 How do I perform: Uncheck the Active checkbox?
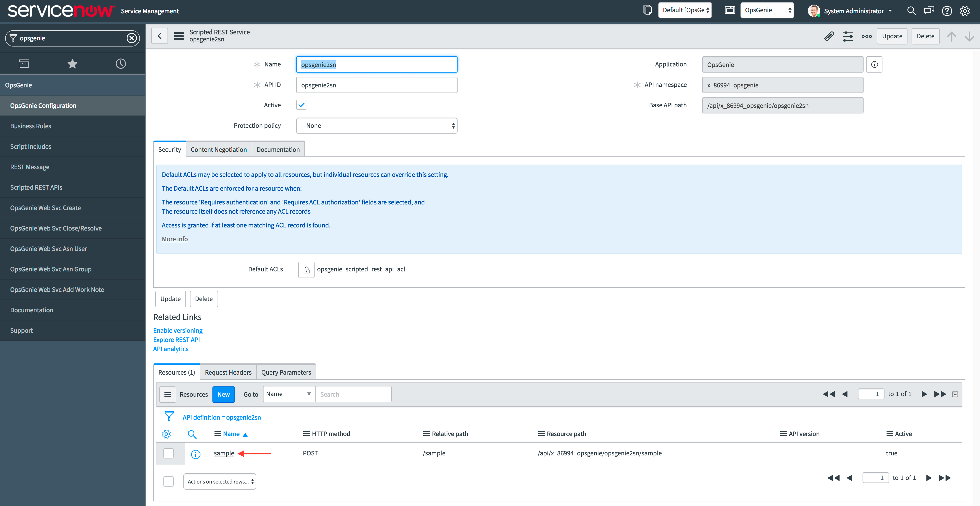pos(301,105)
